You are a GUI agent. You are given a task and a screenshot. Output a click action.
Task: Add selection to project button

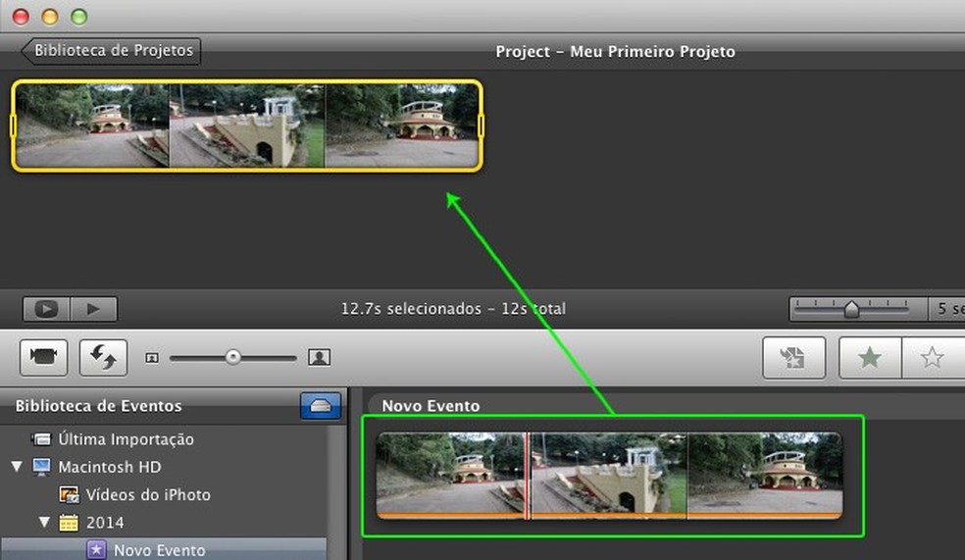(794, 358)
